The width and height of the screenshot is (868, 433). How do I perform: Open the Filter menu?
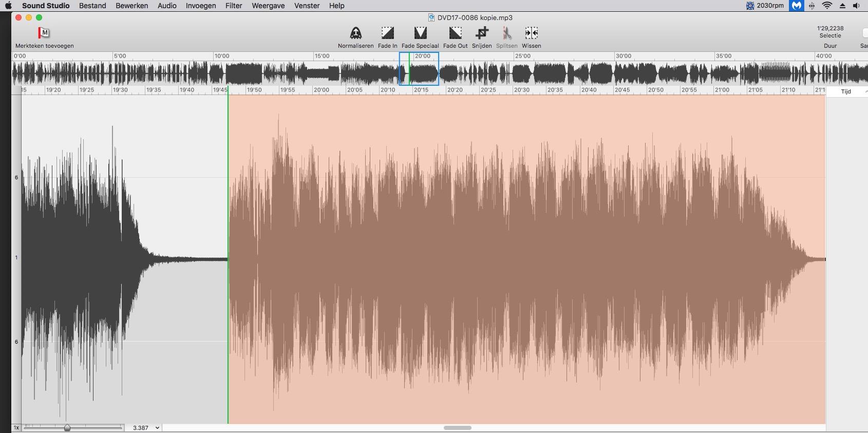[234, 6]
